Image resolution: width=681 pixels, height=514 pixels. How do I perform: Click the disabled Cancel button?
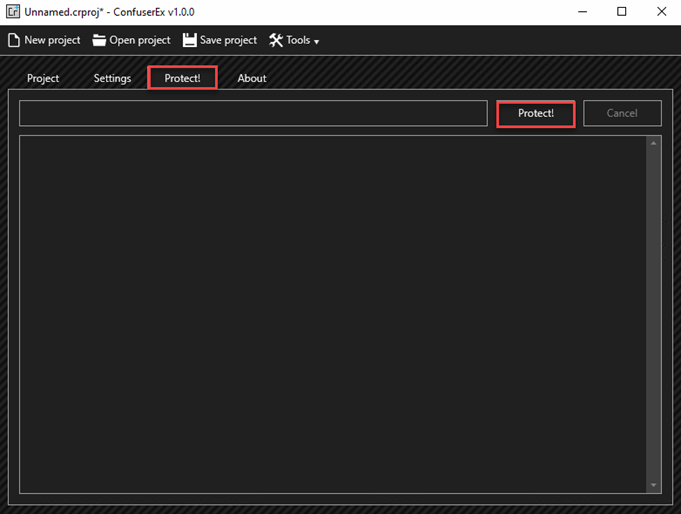tap(622, 113)
